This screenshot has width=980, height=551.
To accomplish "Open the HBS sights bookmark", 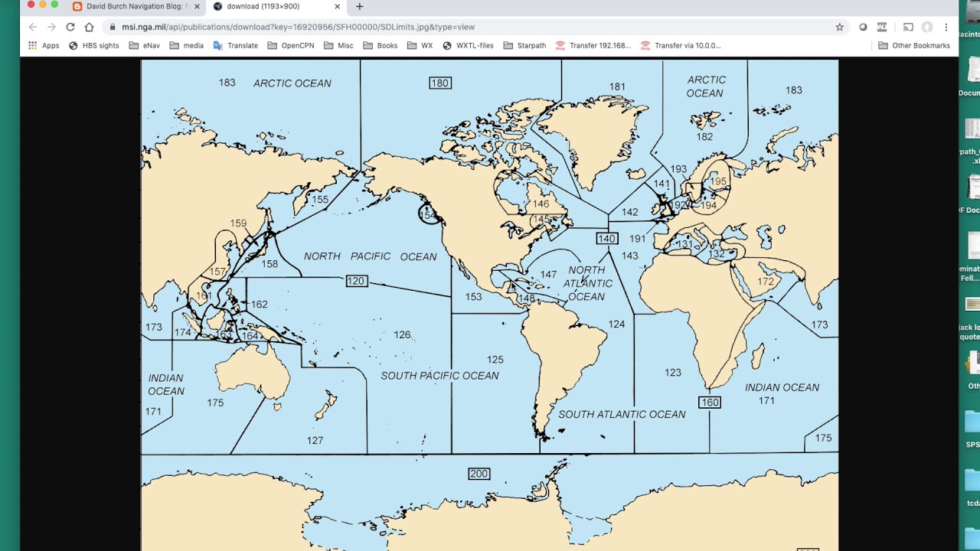I will [x=94, y=45].
